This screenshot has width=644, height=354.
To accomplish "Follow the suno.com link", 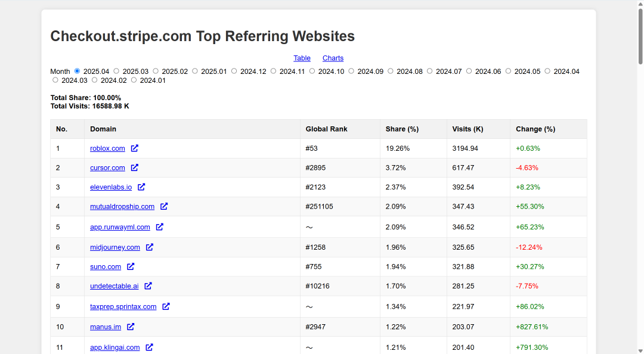I will [x=106, y=266].
